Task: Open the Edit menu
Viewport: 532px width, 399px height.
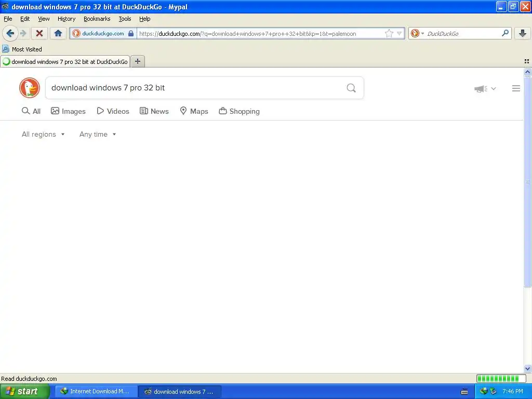Action: tap(25, 19)
